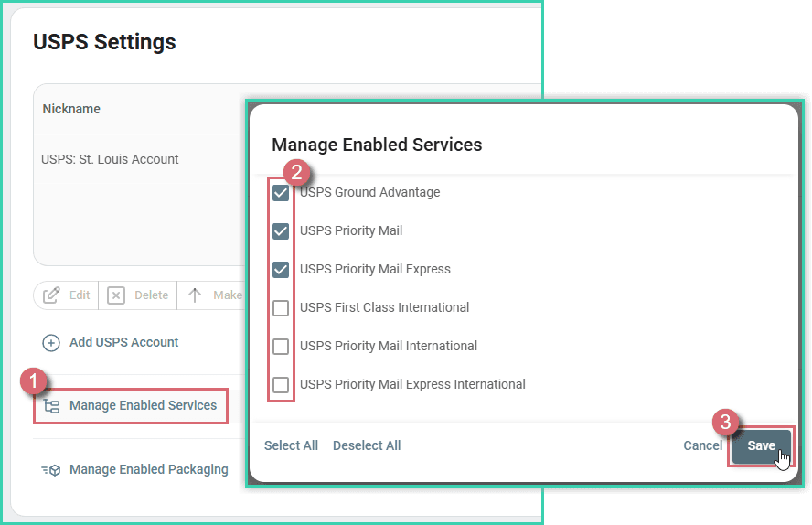812x525 pixels.
Task: Open Manage Enabled Services
Action: click(x=143, y=405)
